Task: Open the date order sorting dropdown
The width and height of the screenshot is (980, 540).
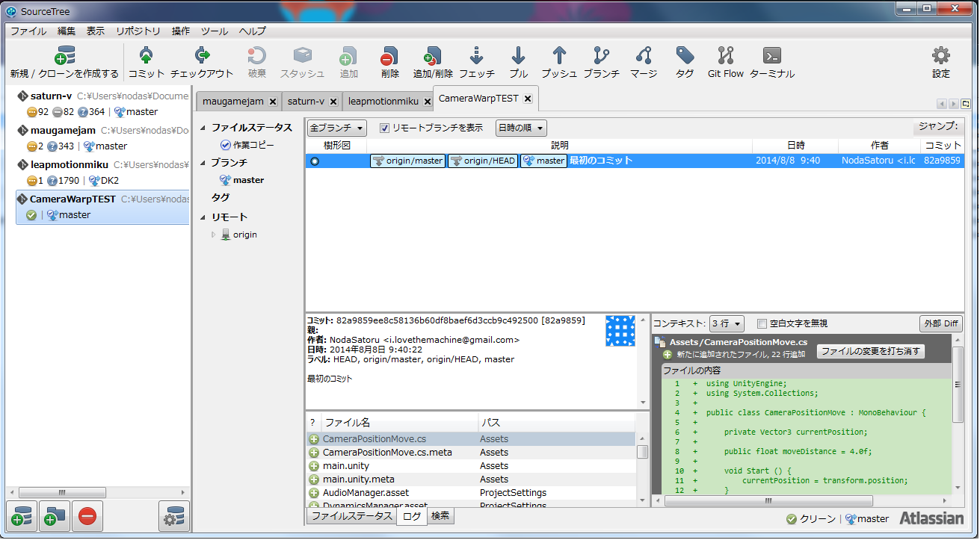Action: point(520,128)
